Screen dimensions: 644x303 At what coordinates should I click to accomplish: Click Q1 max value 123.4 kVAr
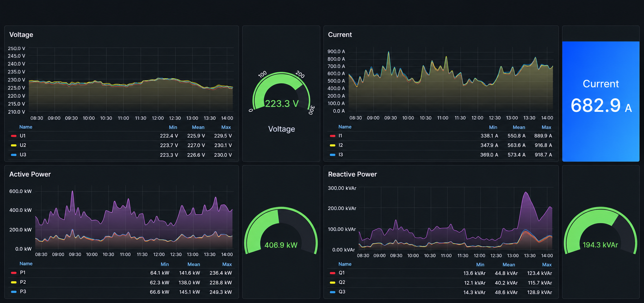[540, 273]
